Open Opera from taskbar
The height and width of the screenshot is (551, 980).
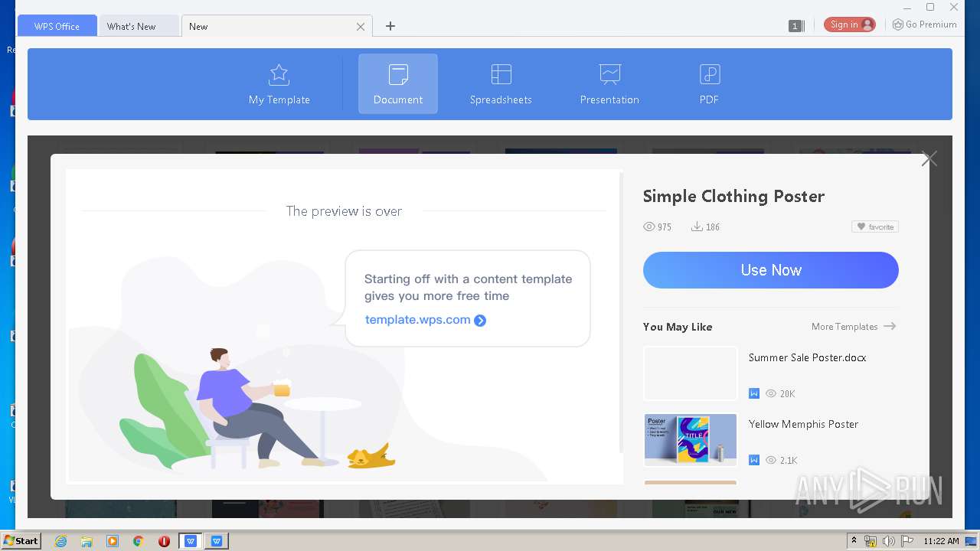[x=164, y=541]
